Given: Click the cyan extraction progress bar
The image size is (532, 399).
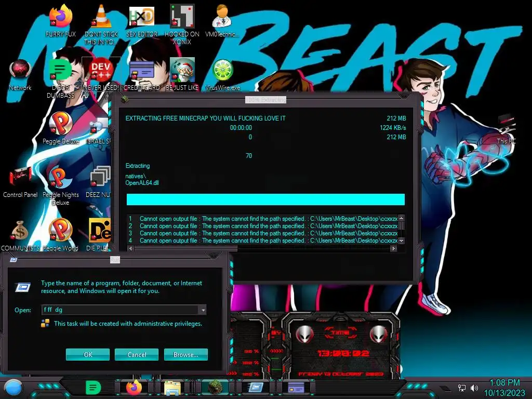Looking at the screenshot, I should (x=265, y=199).
